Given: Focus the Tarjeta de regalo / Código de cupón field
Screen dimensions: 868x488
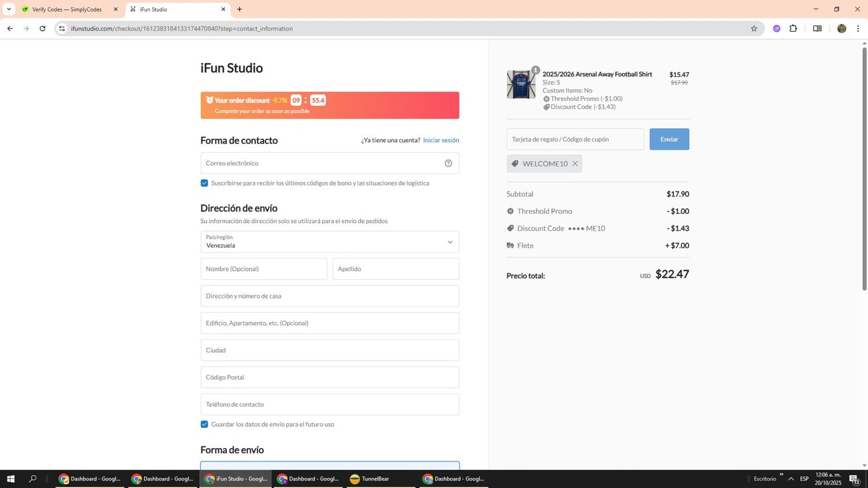Looking at the screenshot, I should click(x=575, y=139).
